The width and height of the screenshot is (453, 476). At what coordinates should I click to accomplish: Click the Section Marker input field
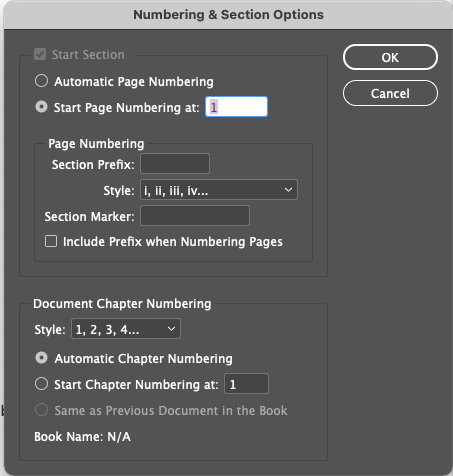pyautogui.click(x=195, y=216)
